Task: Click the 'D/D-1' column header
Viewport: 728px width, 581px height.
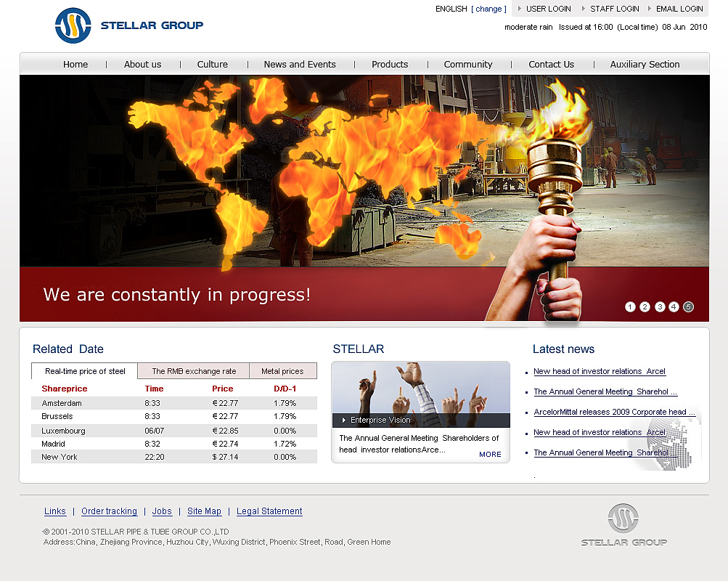Action: pos(285,389)
